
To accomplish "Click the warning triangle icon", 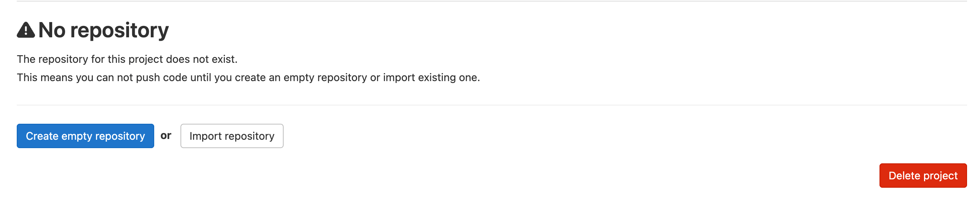I will click(26, 30).
